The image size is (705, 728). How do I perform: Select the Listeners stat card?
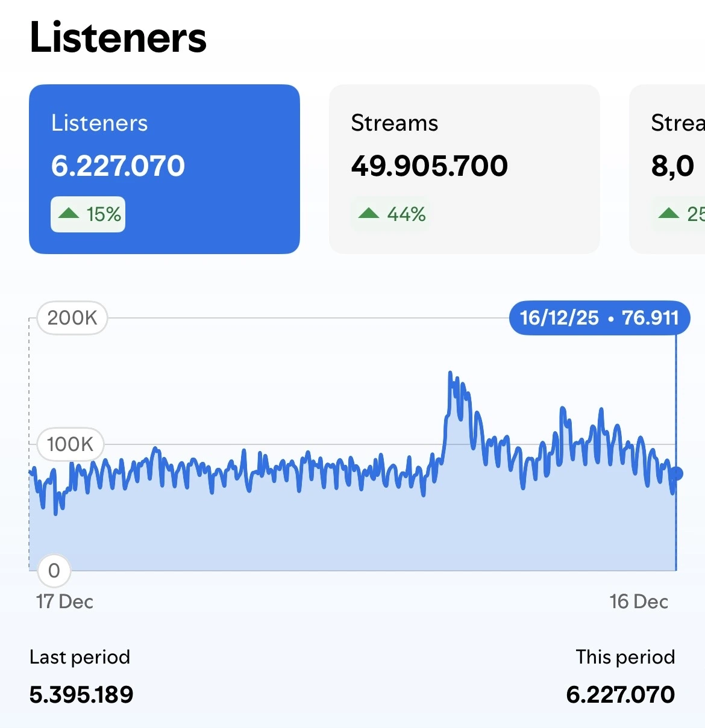pos(164,169)
